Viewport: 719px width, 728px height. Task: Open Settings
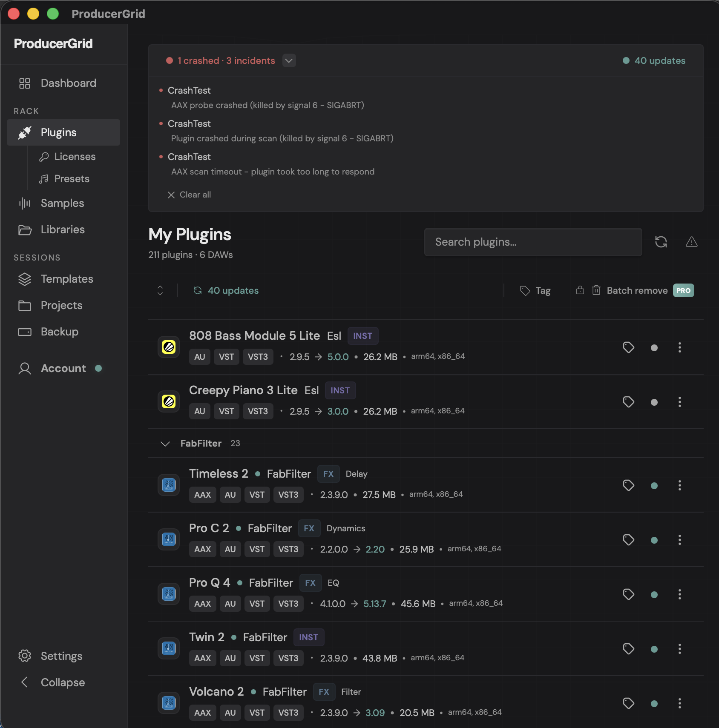[x=63, y=656]
